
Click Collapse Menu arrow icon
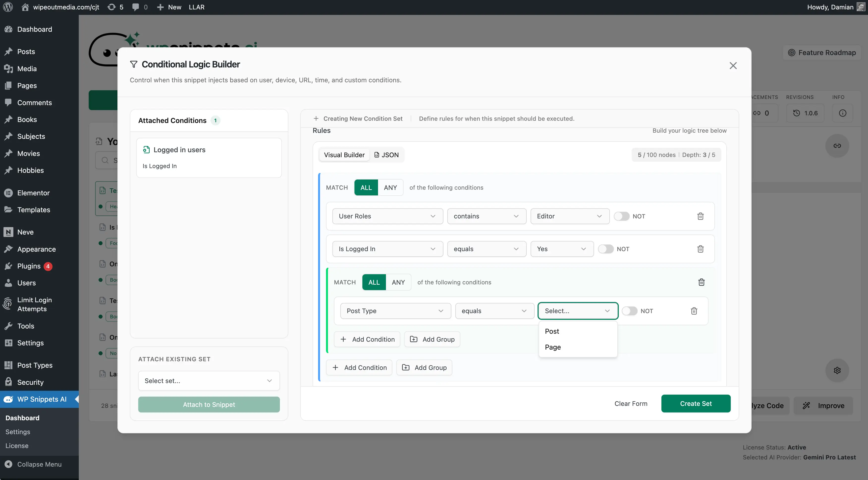8,464
